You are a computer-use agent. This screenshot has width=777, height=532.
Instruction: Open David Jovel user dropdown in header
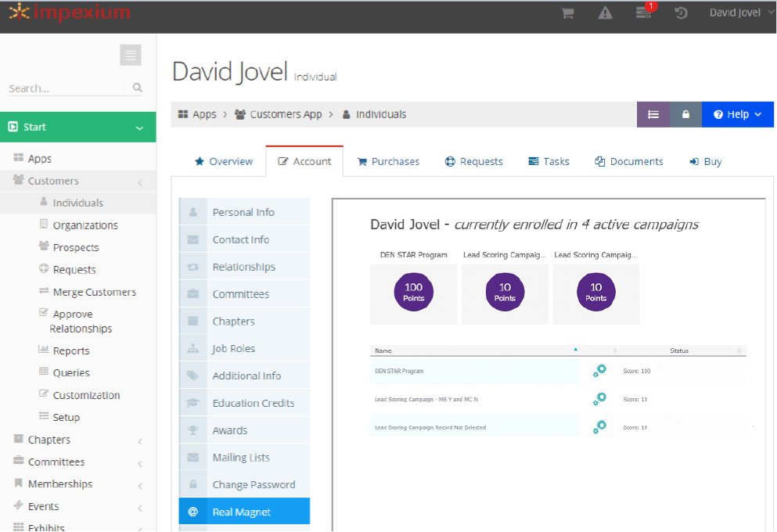(x=741, y=13)
